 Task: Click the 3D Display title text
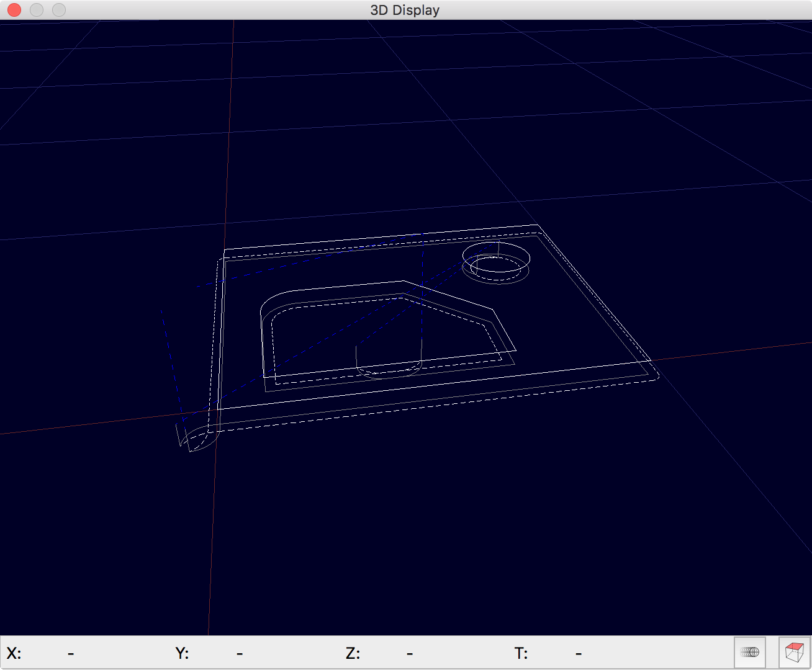405,10
